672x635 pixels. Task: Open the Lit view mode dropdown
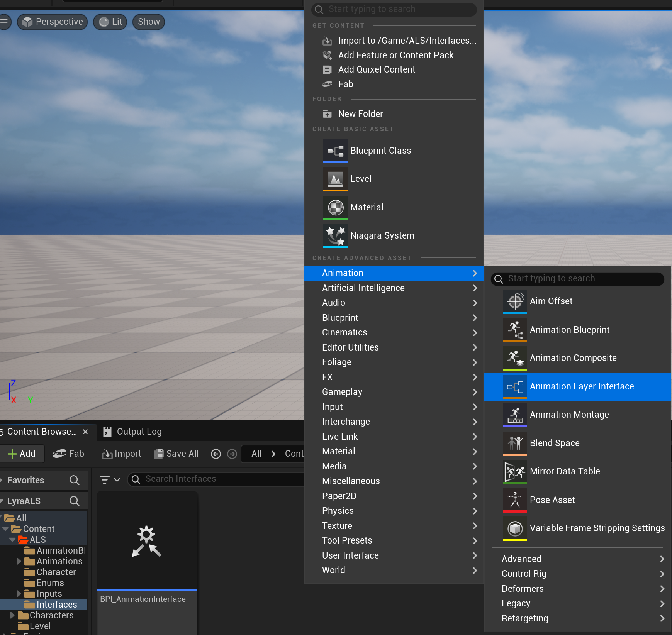(110, 22)
